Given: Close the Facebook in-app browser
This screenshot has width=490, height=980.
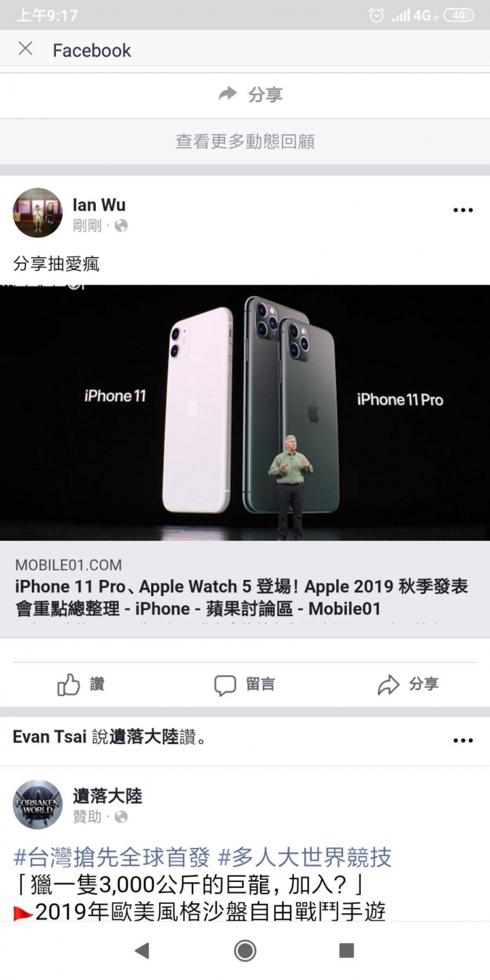Looking at the screenshot, I should pyautogui.click(x=25, y=48).
